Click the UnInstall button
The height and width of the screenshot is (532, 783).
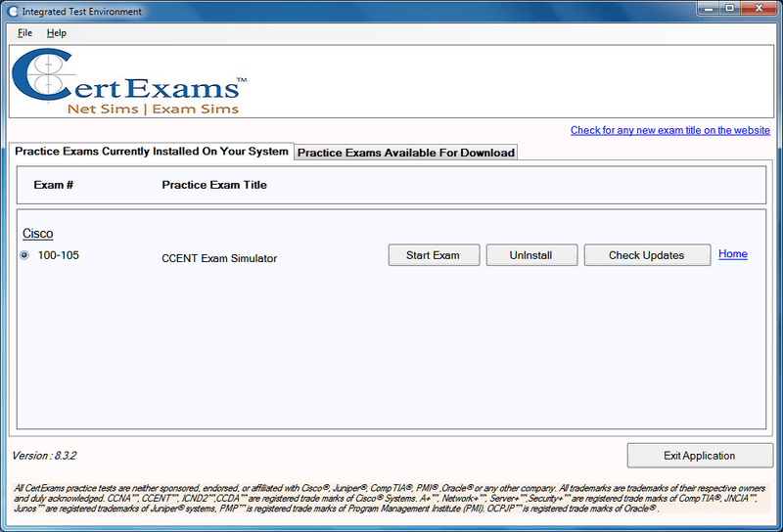[531, 255]
